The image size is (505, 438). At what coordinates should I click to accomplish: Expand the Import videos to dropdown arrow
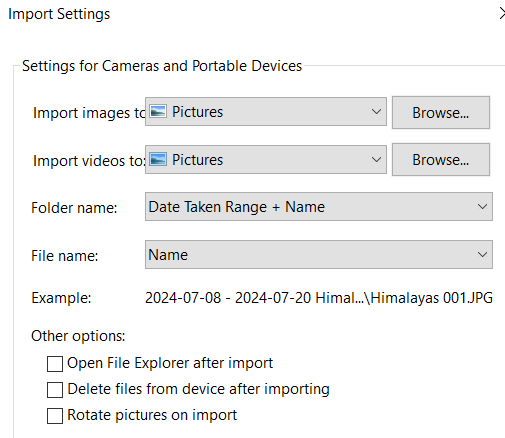coord(376,160)
